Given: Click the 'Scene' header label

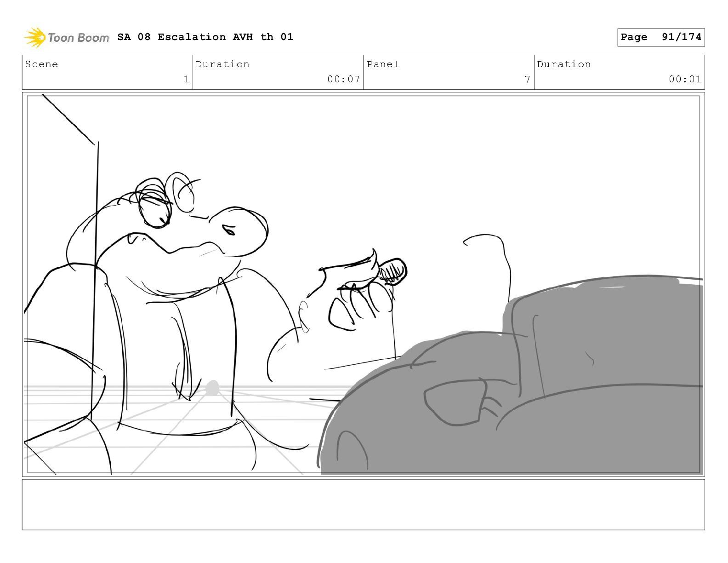Looking at the screenshot, I should tap(41, 64).
